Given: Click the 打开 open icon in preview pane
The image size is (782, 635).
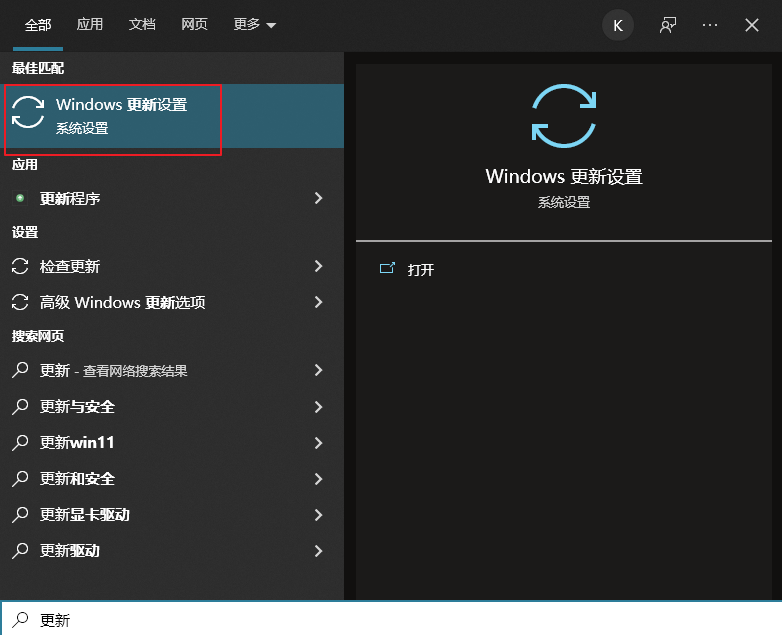Looking at the screenshot, I should pos(387,268).
